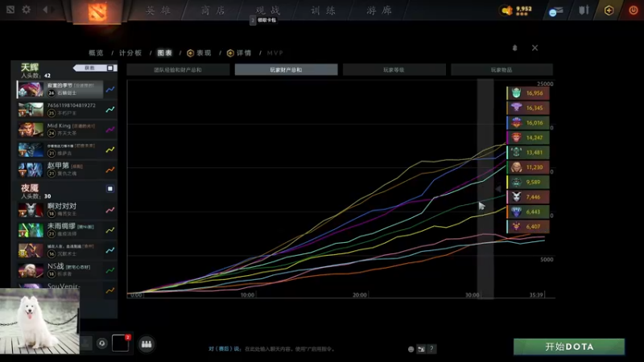The width and height of the screenshot is (644, 362).
Task: Open the 训练 learn menu
Action: [324, 10]
